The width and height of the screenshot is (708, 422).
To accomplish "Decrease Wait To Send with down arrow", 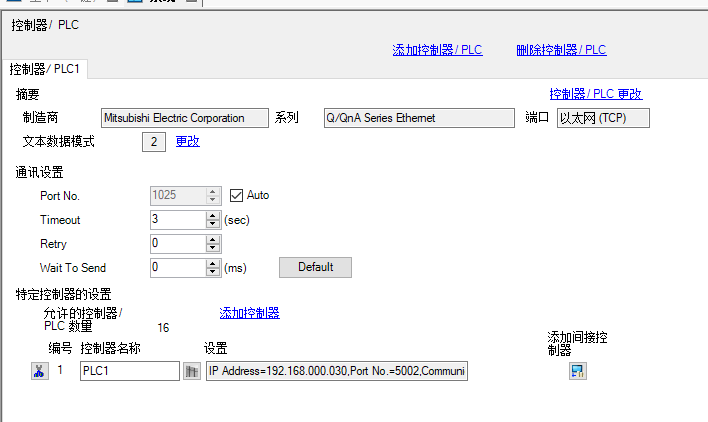I will point(212,272).
